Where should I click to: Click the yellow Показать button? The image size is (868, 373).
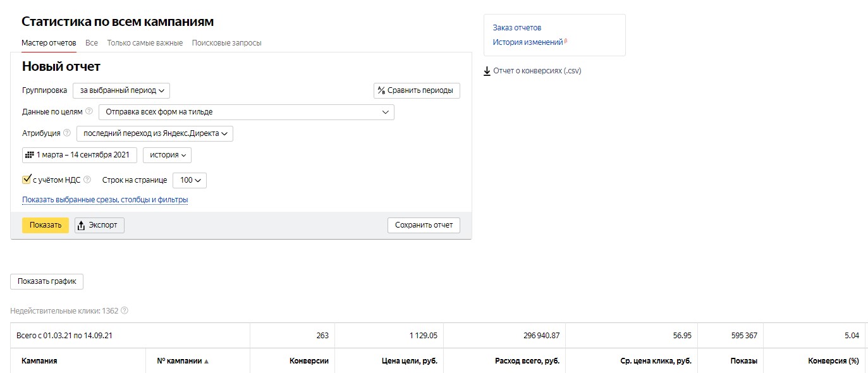pos(46,225)
